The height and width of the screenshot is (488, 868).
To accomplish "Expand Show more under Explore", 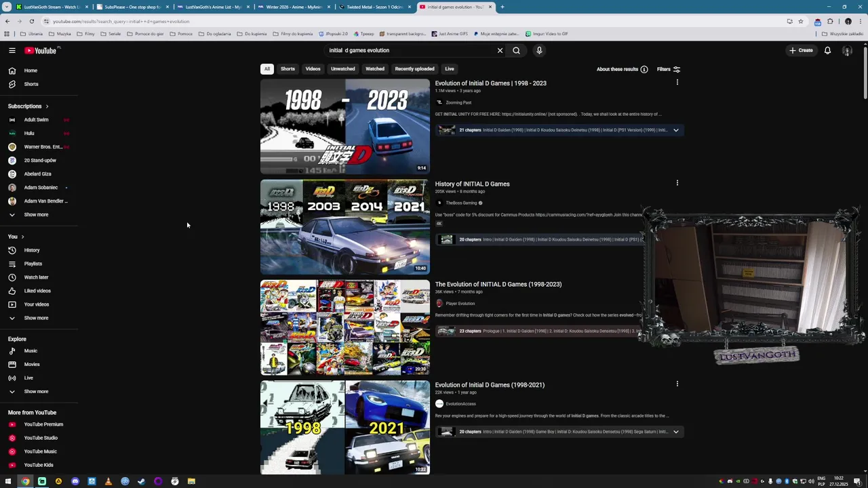I will click(36, 392).
